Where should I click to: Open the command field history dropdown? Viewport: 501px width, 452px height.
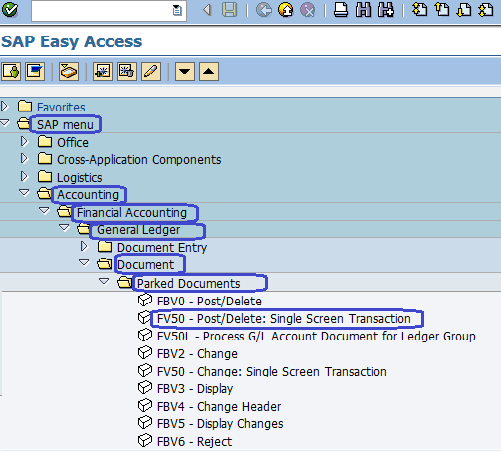tap(177, 11)
